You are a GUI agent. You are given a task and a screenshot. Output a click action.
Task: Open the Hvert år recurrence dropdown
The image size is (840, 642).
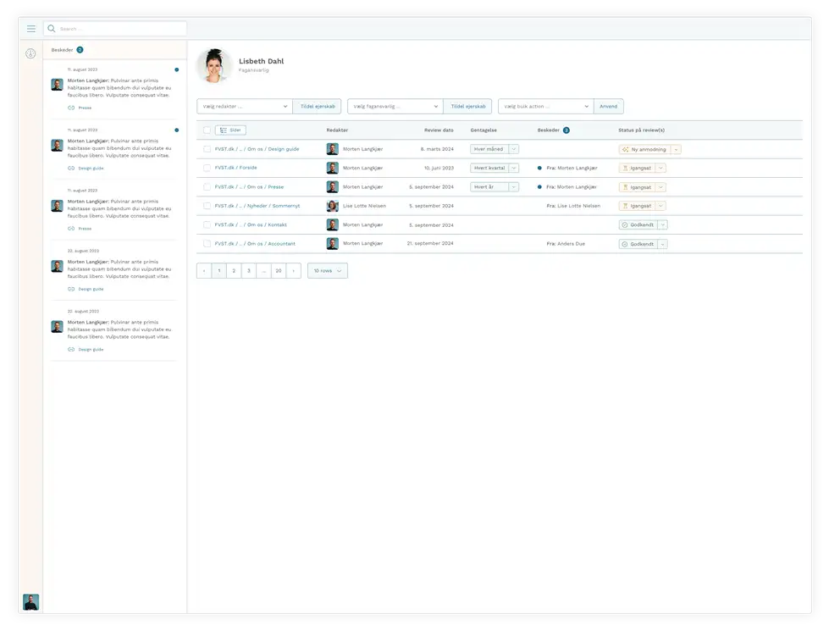(495, 187)
